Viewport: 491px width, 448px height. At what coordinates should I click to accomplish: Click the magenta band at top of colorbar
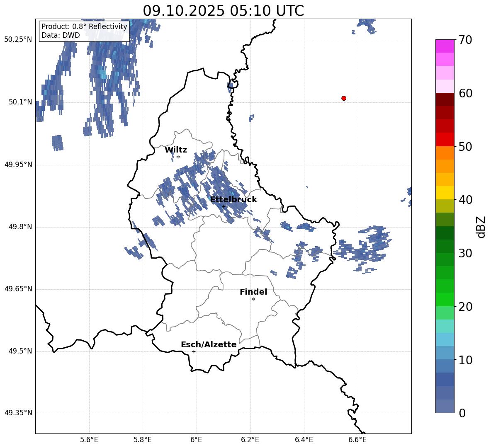coord(445,46)
